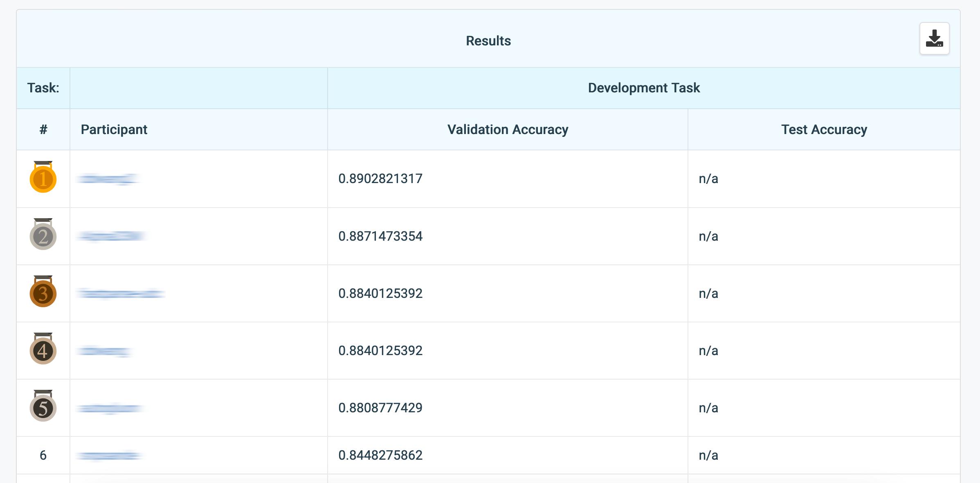Open the fourth-ranked participant's profile link
This screenshot has height=483, width=980.
tap(105, 351)
